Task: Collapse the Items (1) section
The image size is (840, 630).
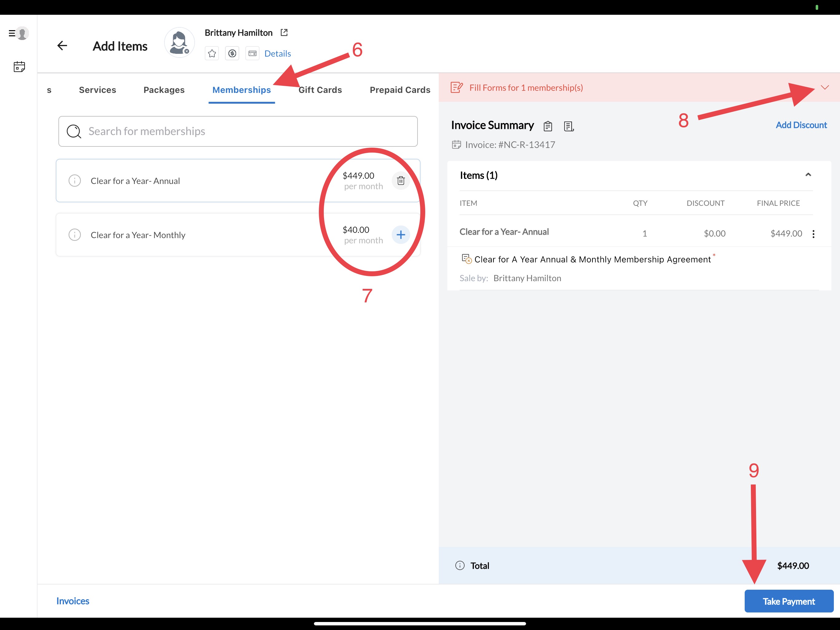Action: 808,175
